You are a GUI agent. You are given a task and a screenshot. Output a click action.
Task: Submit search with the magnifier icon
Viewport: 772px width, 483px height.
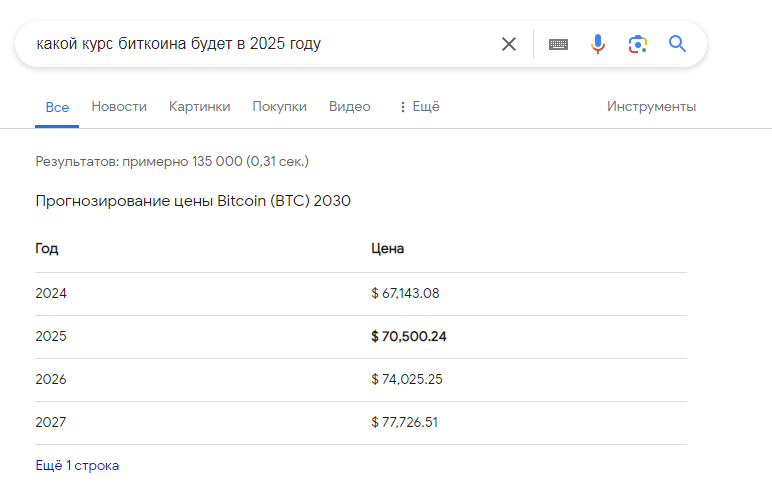pos(677,44)
